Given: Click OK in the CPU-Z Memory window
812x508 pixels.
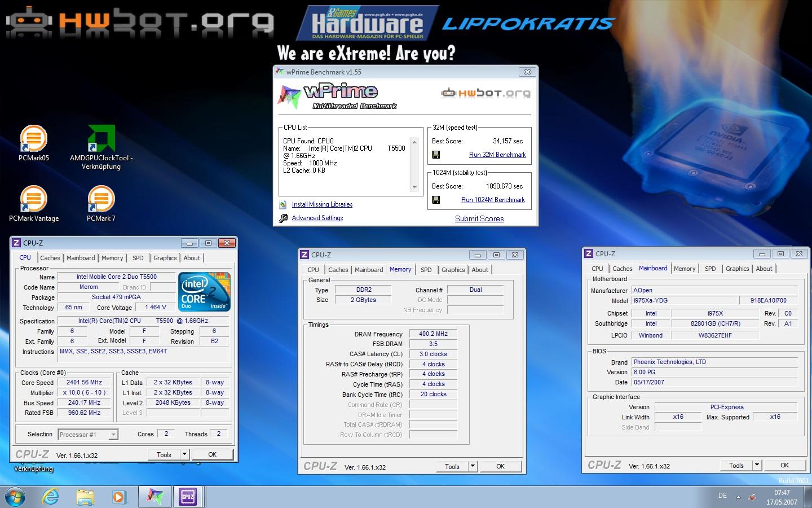Looking at the screenshot, I should (x=500, y=466).
